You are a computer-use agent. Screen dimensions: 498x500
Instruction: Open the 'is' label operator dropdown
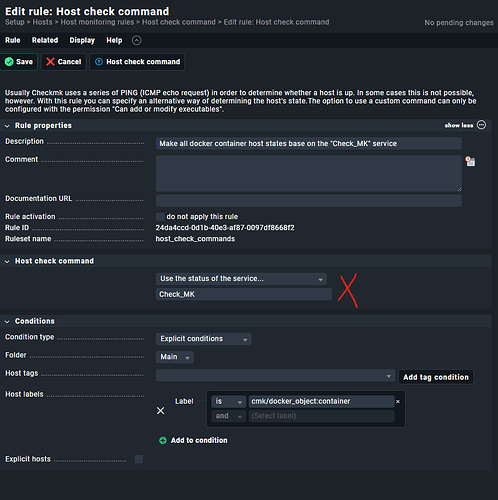[229, 401]
